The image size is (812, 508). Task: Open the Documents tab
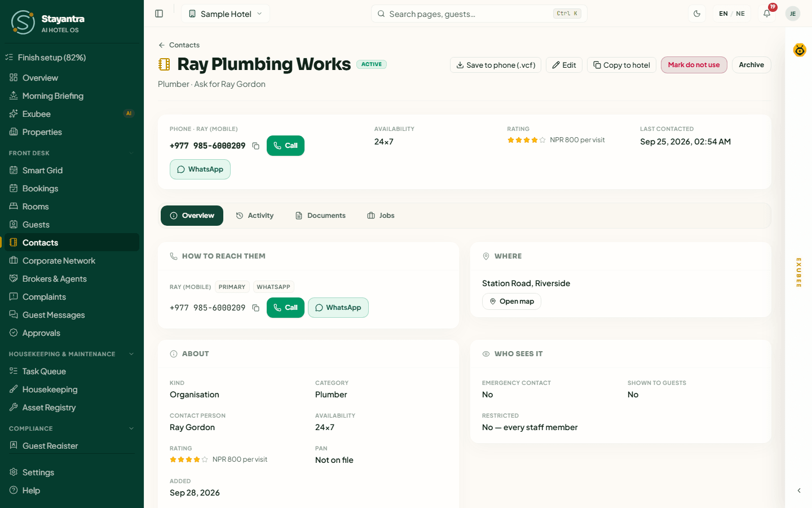pos(321,216)
